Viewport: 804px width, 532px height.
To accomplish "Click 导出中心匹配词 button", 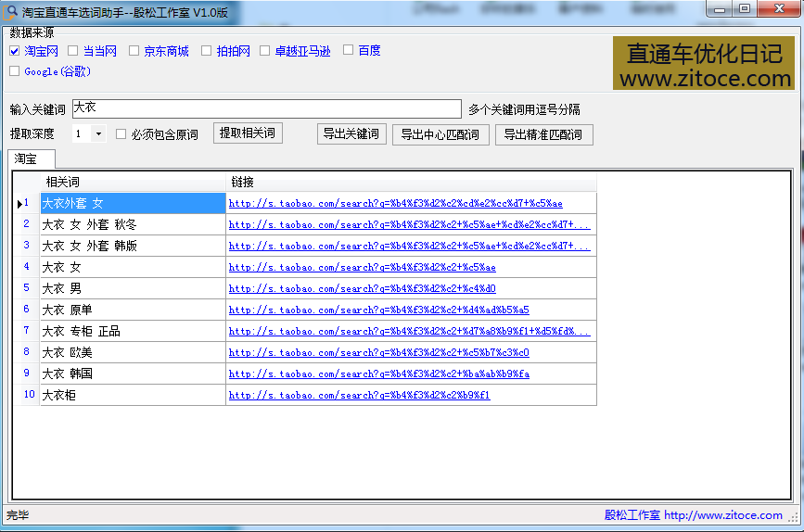I will (440, 134).
